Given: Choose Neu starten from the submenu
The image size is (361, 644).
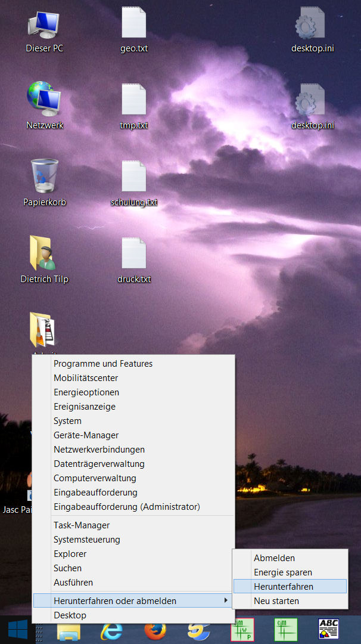Looking at the screenshot, I should point(276,601).
